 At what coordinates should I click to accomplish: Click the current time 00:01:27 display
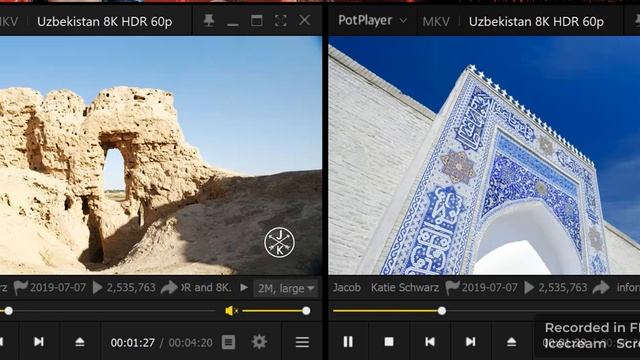133,342
